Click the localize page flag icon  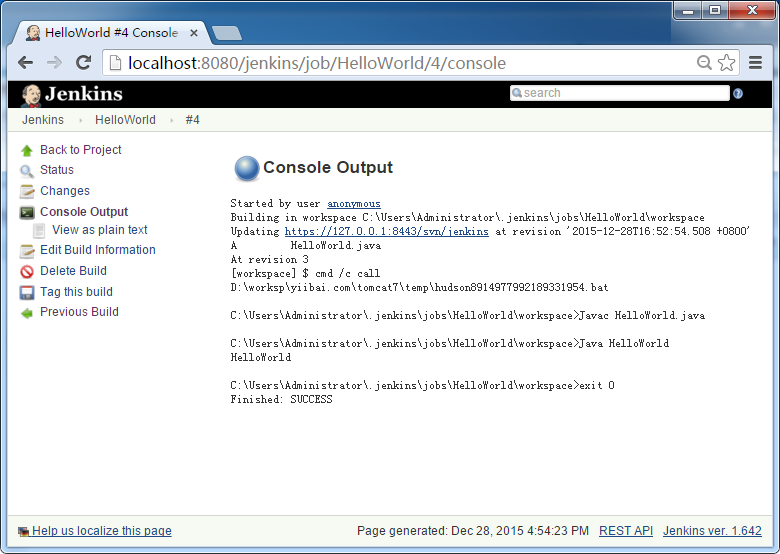click(x=23, y=532)
